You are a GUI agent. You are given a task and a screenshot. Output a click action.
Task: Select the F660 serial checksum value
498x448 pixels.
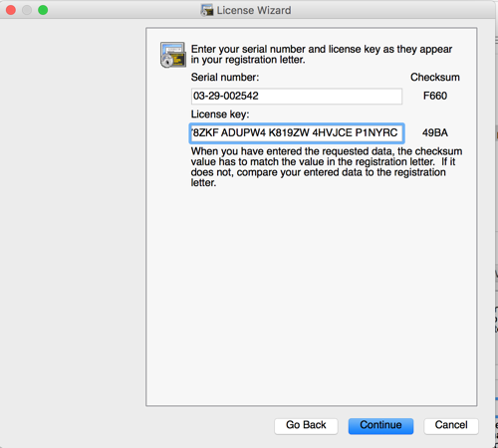click(x=435, y=96)
